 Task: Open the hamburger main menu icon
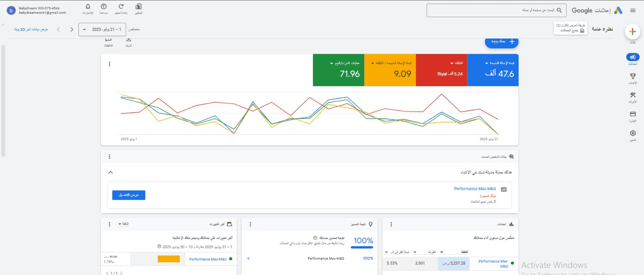[633, 10]
